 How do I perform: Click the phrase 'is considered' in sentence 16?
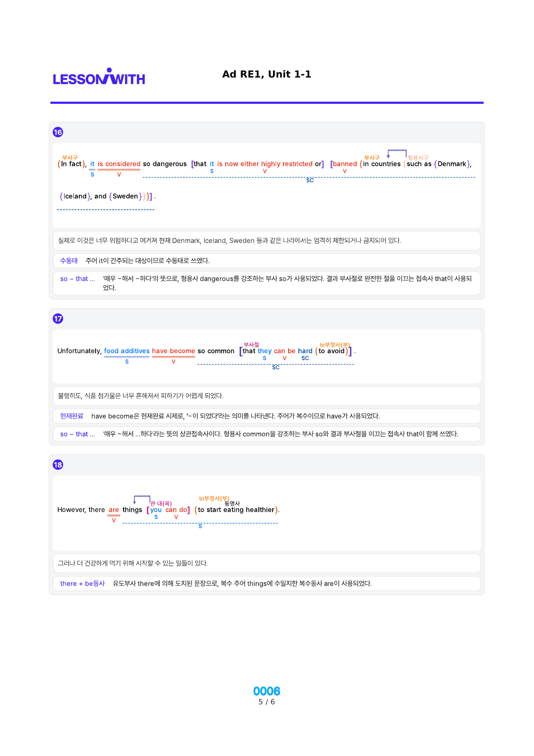click(x=119, y=164)
